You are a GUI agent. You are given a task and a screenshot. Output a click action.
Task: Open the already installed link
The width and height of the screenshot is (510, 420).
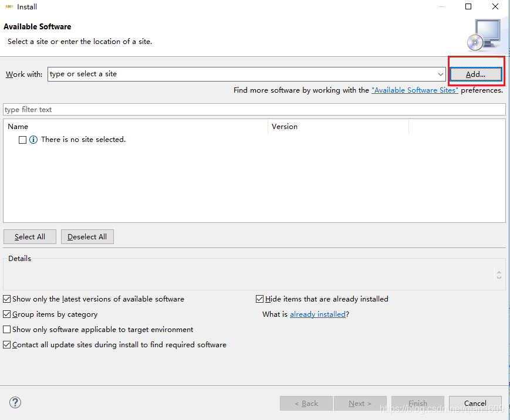[x=318, y=314]
